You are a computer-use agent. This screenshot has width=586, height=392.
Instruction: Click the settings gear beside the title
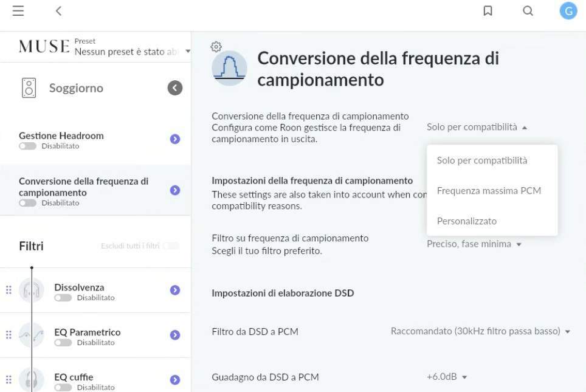[x=216, y=47]
